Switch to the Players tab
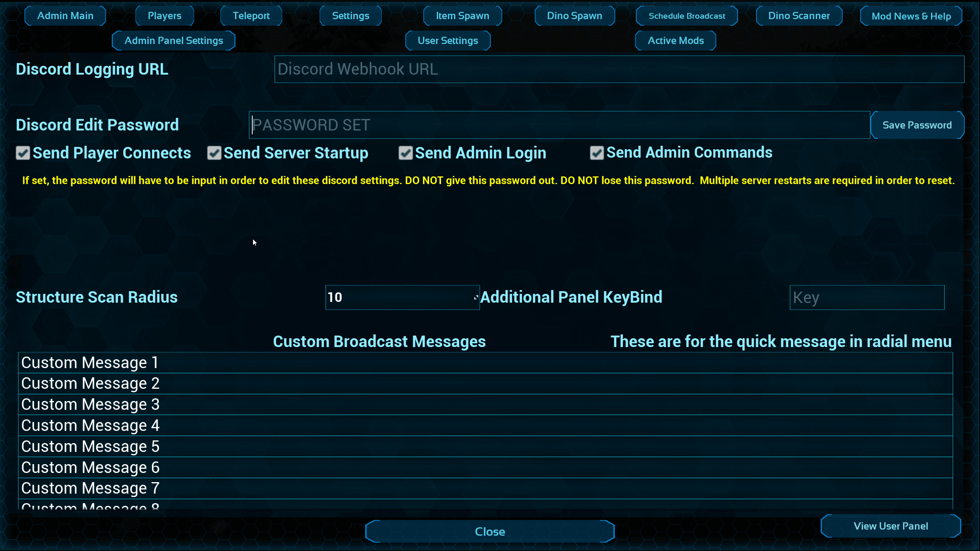Viewport: 980px width, 551px height. (x=165, y=16)
